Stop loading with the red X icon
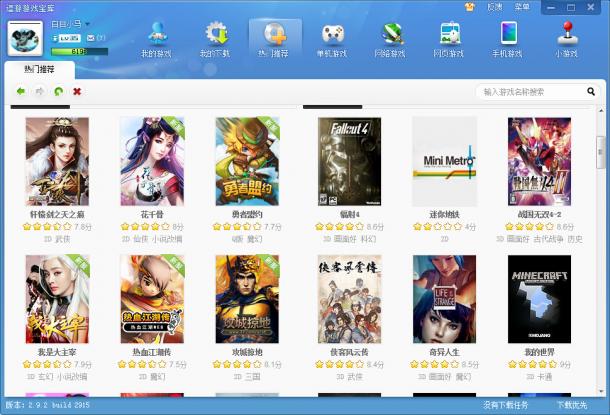 point(77,91)
